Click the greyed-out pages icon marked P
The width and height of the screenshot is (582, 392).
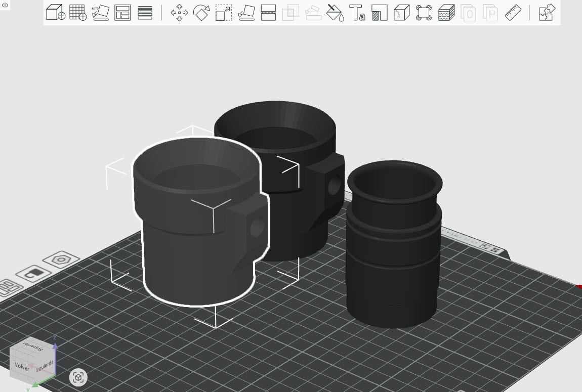(x=491, y=13)
